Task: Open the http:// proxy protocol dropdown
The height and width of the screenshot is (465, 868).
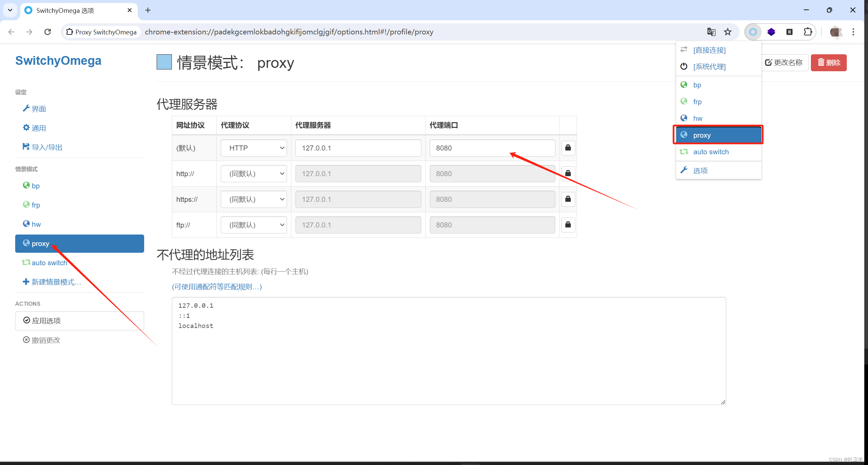Action: pyautogui.click(x=254, y=174)
